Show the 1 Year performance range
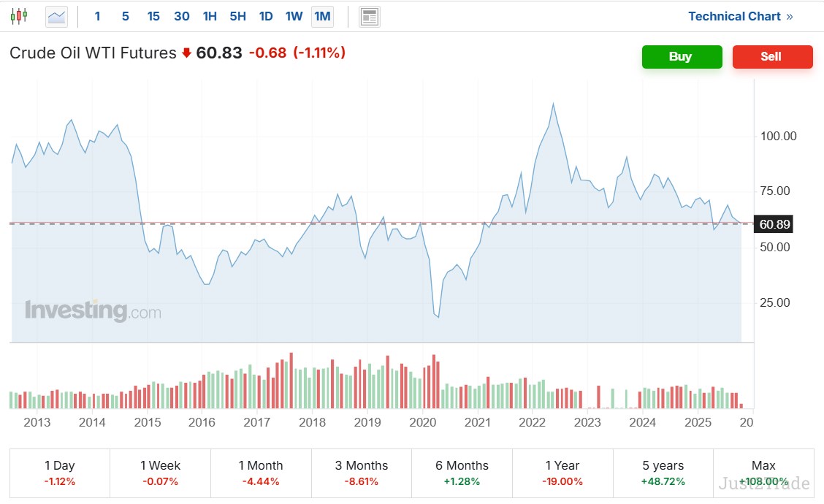The height and width of the screenshot is (504, 824). (x=562, y=473)
